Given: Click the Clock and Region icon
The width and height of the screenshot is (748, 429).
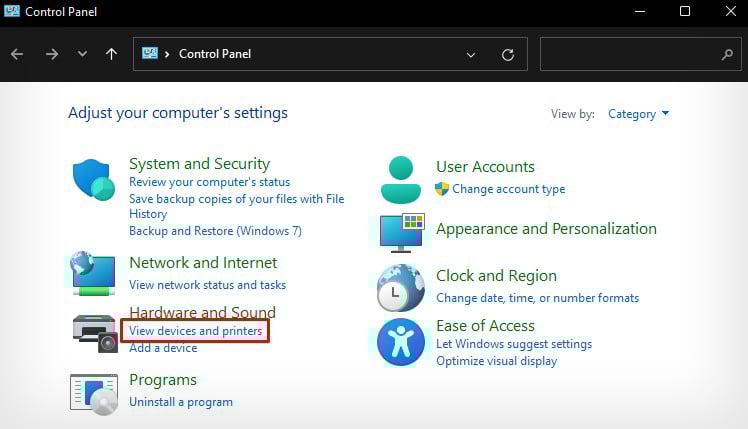Looking at the screenshot, I should (400, 288).
